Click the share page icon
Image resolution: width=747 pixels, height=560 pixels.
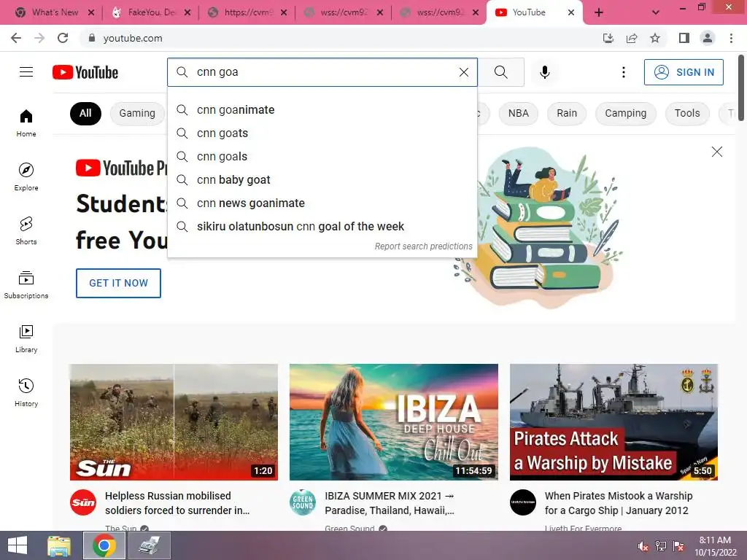click(632, 38)
